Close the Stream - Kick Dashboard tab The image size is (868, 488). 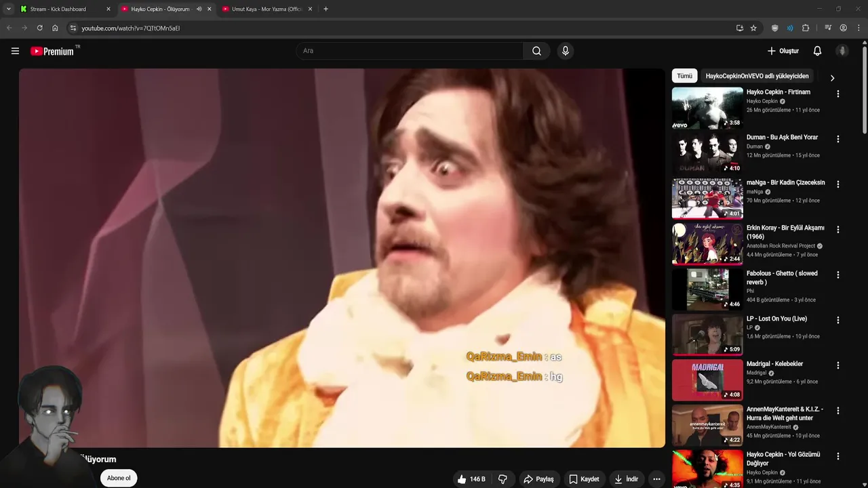tap(108, 9)
